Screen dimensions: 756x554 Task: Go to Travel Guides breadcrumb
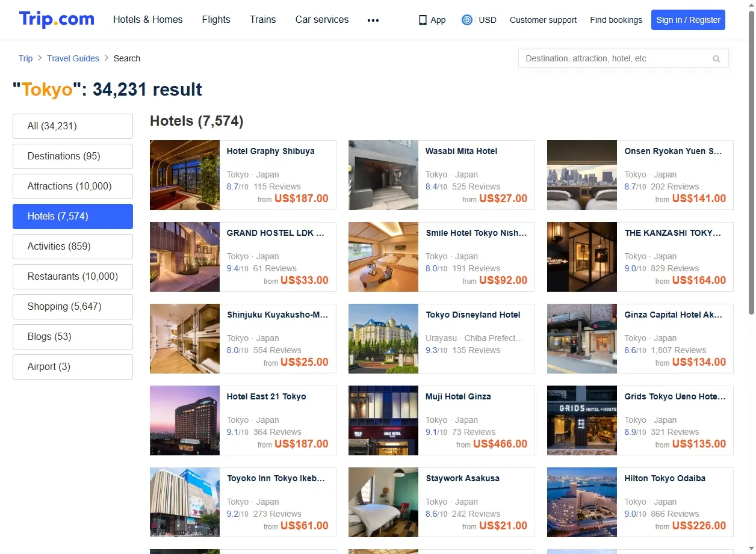point(73,58)
